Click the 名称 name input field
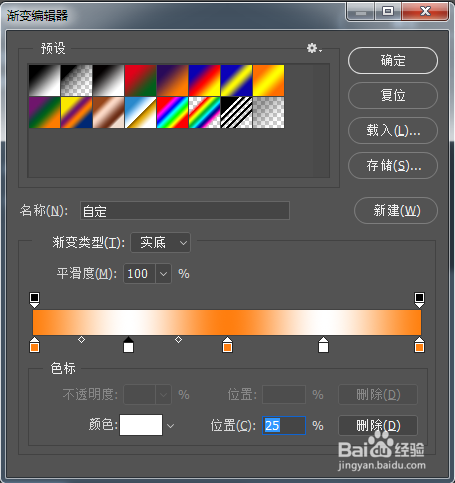 pos(185,211)
